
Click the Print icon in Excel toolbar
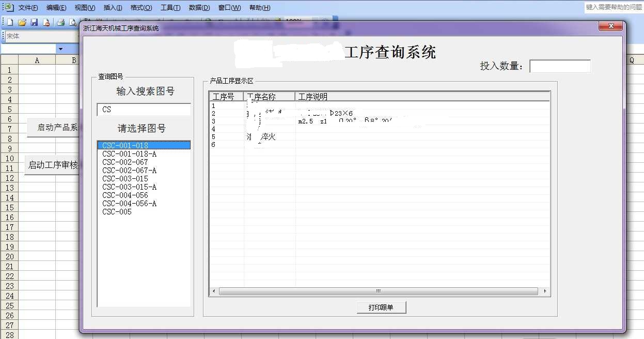[60, 22]
